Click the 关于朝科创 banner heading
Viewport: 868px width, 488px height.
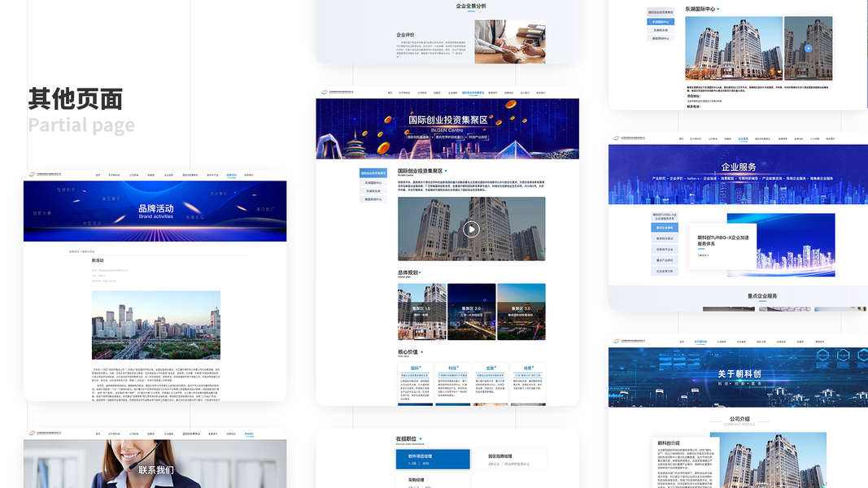tap(739, 374)
